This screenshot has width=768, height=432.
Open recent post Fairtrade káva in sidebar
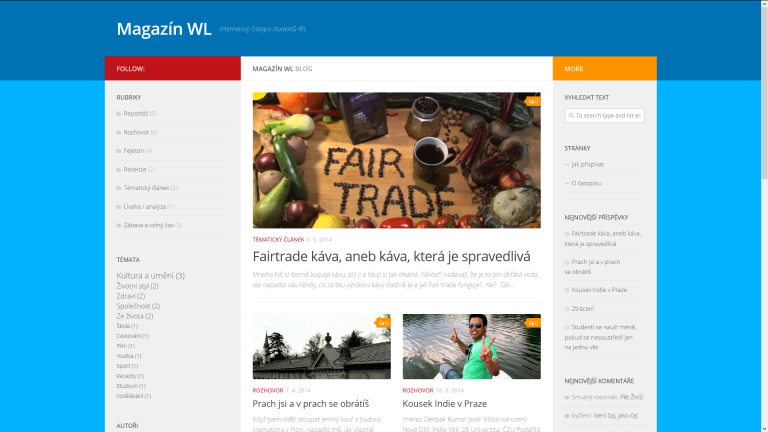tap(602, 239)
